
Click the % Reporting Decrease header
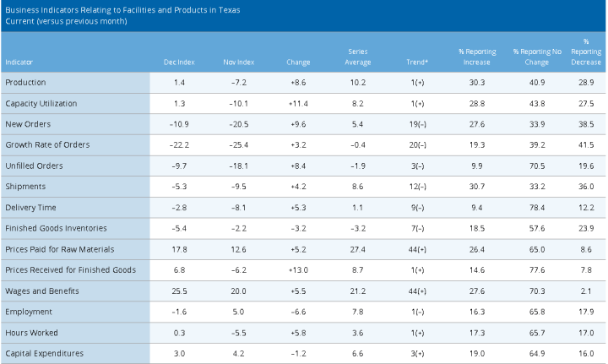[586, 52]
